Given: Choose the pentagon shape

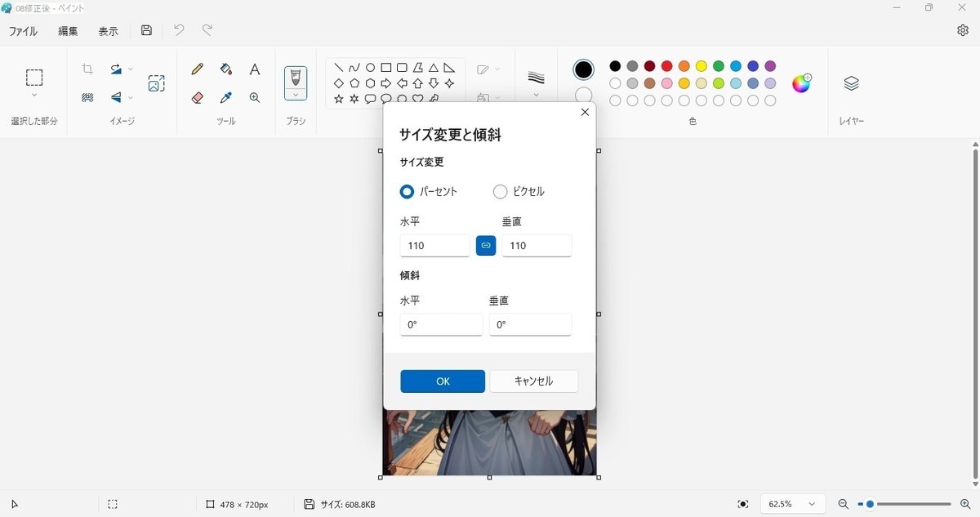Looking at the screenshot, I should pos(354,83).
